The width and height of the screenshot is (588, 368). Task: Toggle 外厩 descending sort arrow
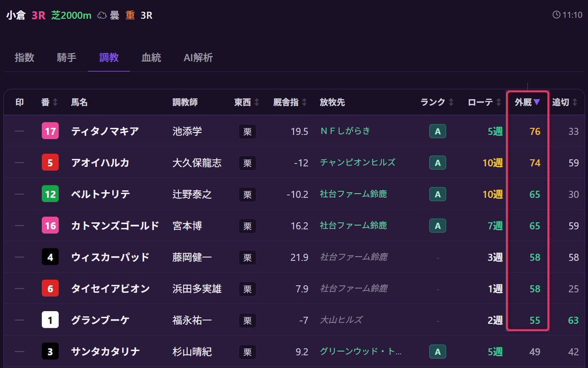[537, 102]
